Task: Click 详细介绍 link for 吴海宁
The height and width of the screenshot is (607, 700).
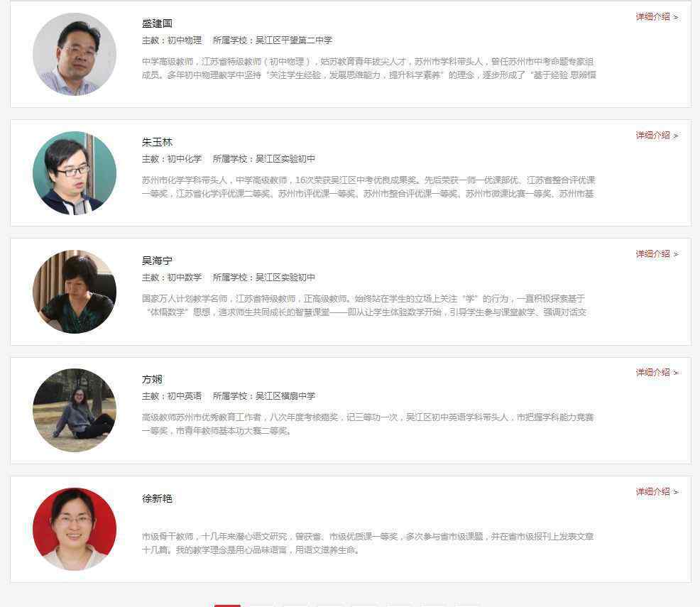Action: 657,254
